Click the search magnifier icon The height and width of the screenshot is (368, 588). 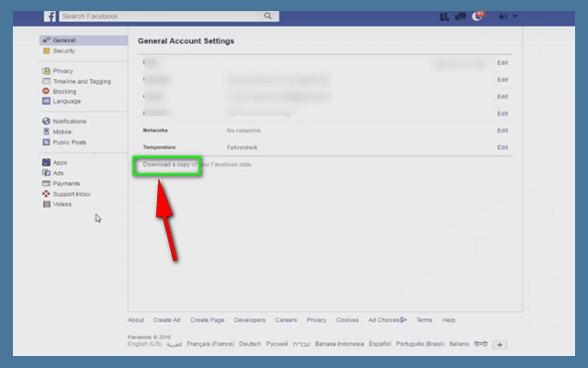(267, 16)
